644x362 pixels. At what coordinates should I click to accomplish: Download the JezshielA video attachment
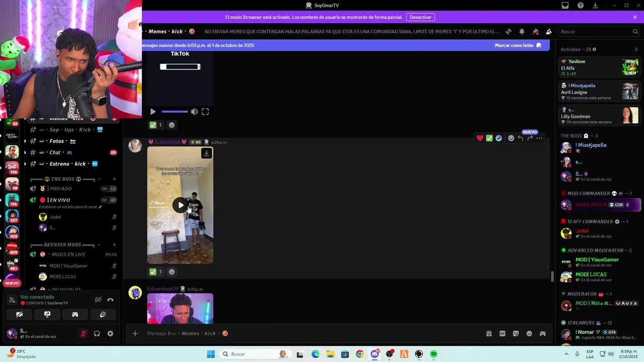[206, 153]
